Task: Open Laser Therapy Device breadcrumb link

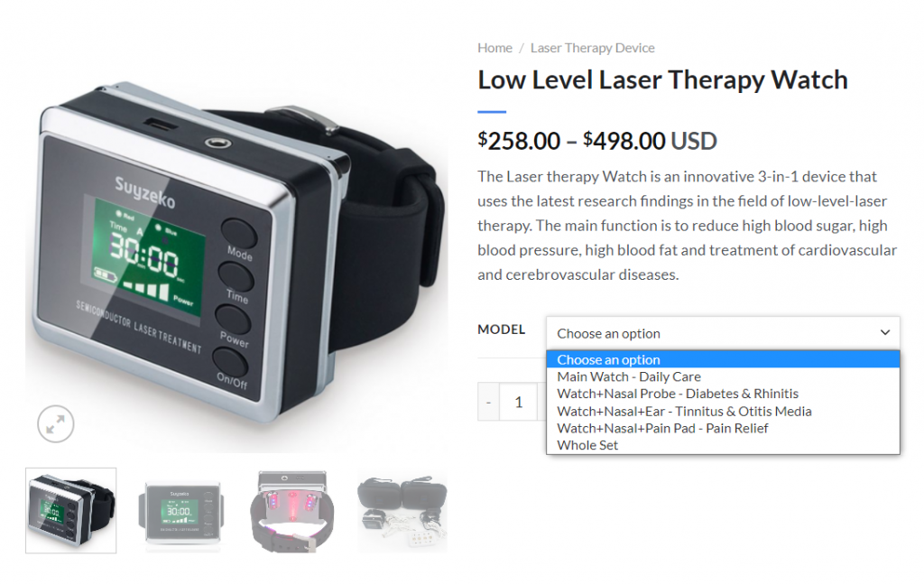Action: tap(592, 48)
